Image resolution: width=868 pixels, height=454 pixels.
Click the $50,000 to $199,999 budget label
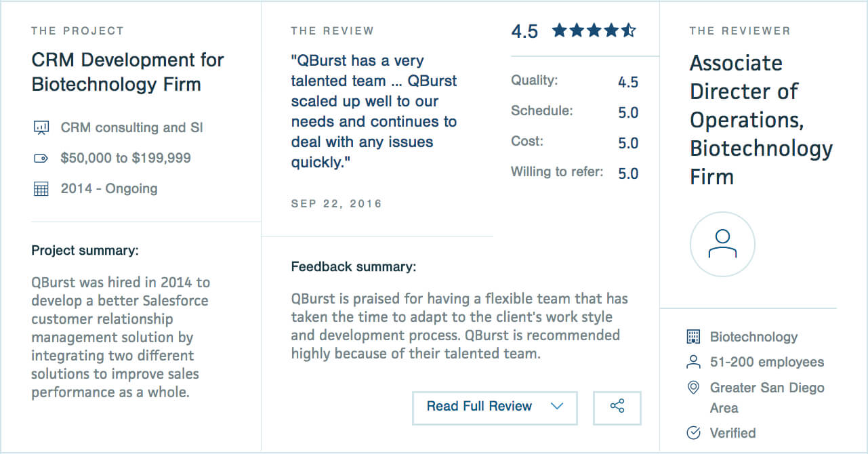coord(125,159)
